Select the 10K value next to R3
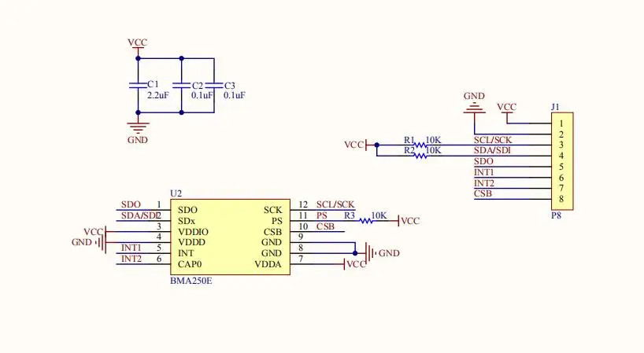 [379, 215]
